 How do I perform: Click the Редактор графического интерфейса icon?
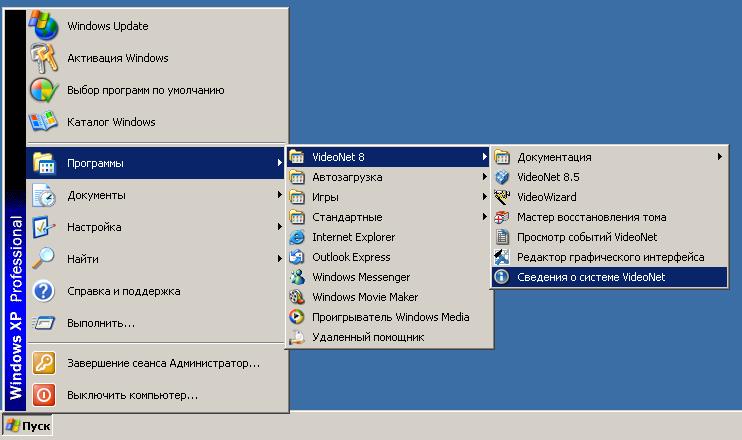tap(502, 257)
